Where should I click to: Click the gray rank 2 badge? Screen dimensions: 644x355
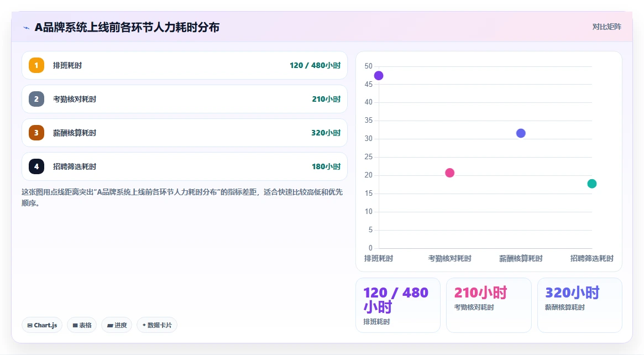[36, 99]
